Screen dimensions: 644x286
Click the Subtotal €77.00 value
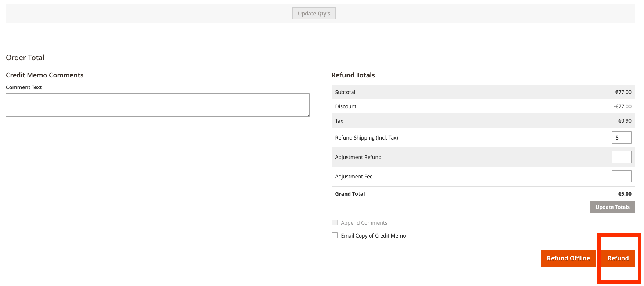[623, 92]
